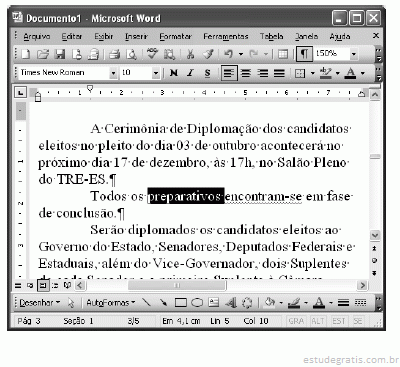
Task: Open the Print Preview tool
Action: click(132, 54)
